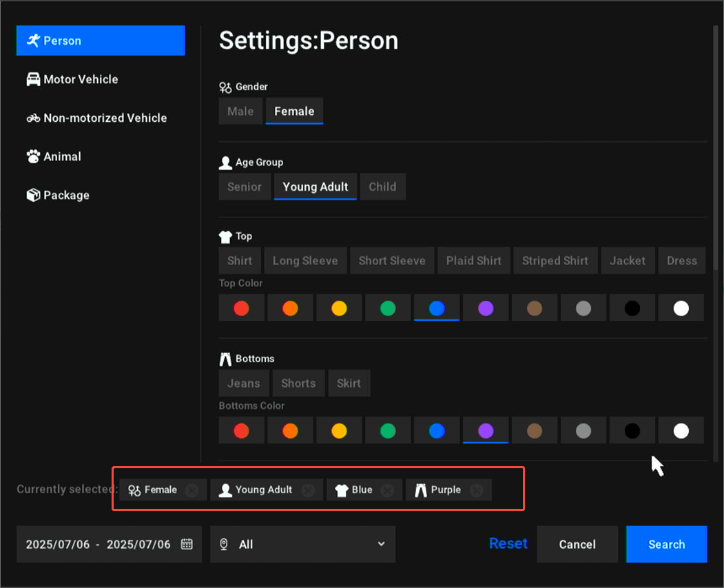
Task: Choose white Bottoms Color swatch
Action: tap(681, 431)
